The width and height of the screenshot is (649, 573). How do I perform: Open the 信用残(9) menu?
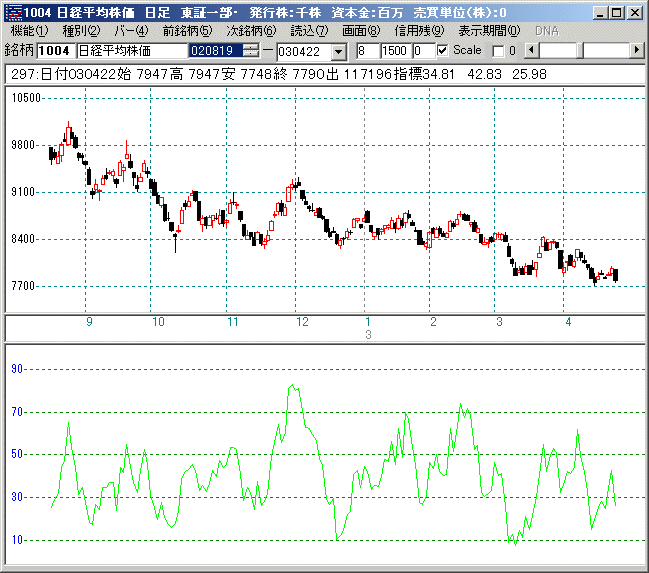(x=419, y=31)
